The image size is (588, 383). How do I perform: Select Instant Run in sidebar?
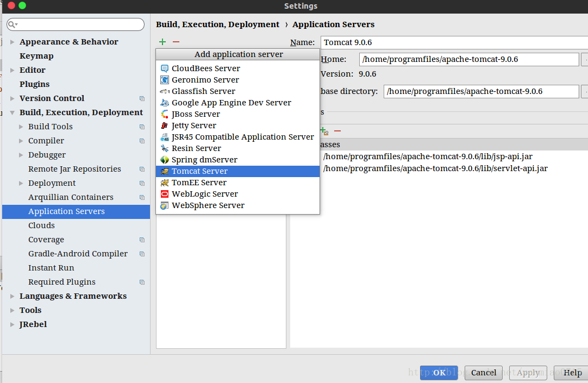[51, 268]
